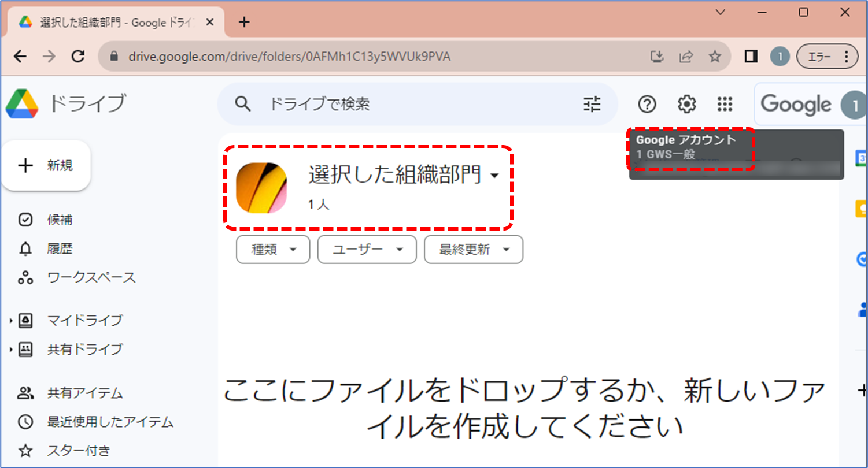Open Google Tasks in side panel

(862, 259)
